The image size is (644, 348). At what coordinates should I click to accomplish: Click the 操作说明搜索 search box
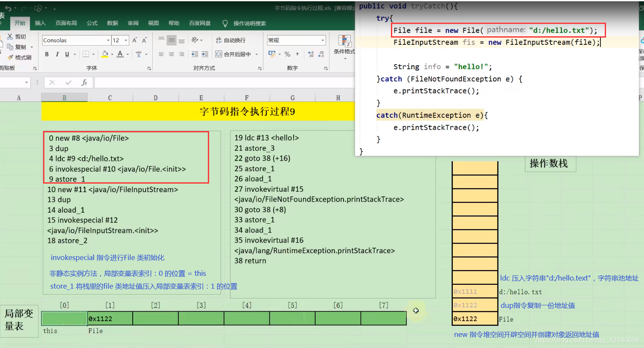250,23
